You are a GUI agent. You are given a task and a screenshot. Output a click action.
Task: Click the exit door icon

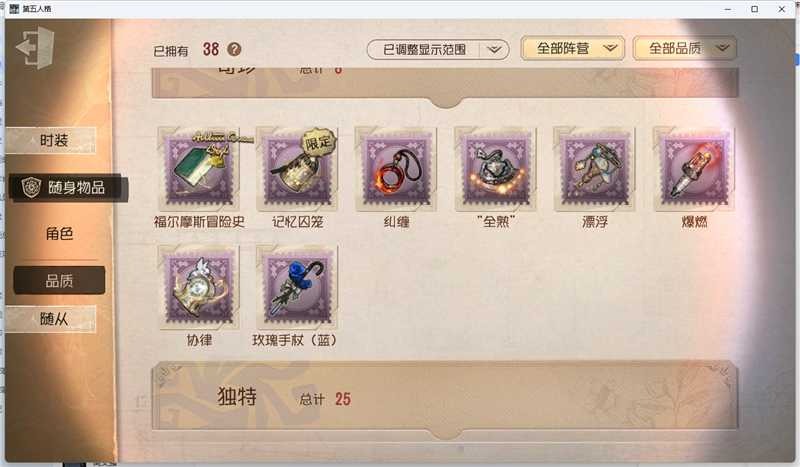(35, 47)
